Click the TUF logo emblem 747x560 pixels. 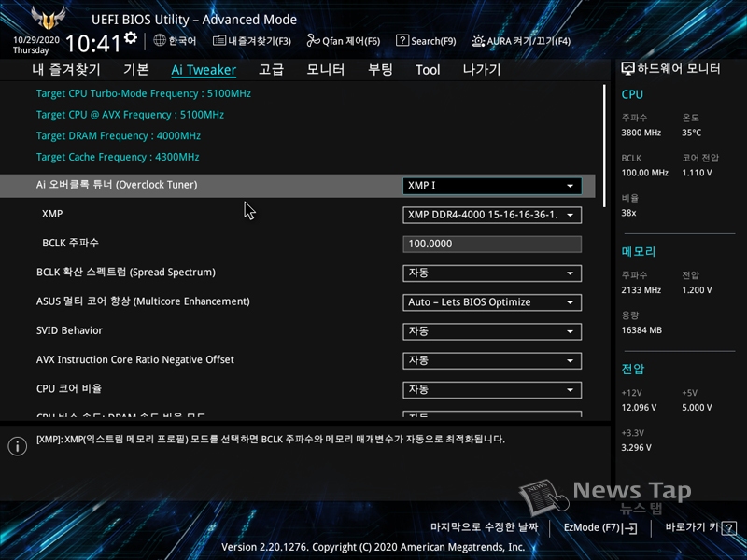click(49, 18)
